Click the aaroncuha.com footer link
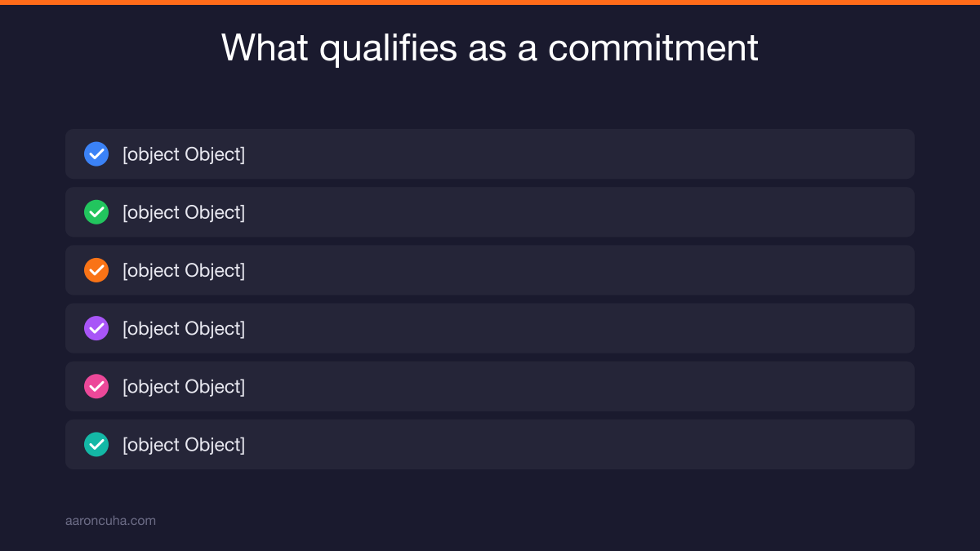This screenshot has width=980, height=551. point(110,520)
